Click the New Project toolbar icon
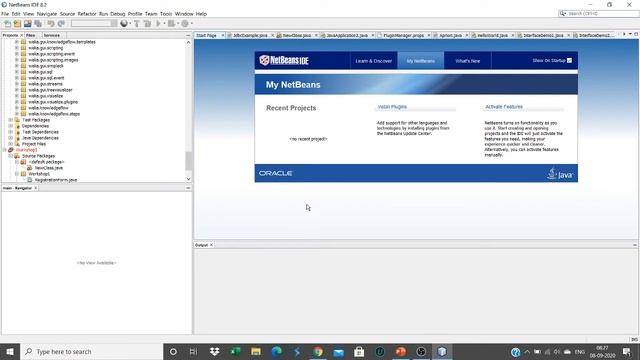Screen dimensions: 640x360 click(x=18, y=24)
